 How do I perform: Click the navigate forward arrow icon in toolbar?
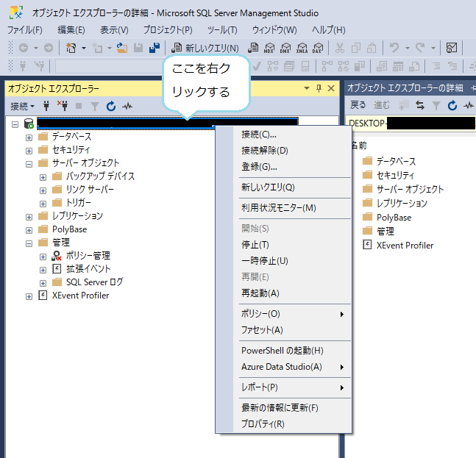click(x=49, y=48)
